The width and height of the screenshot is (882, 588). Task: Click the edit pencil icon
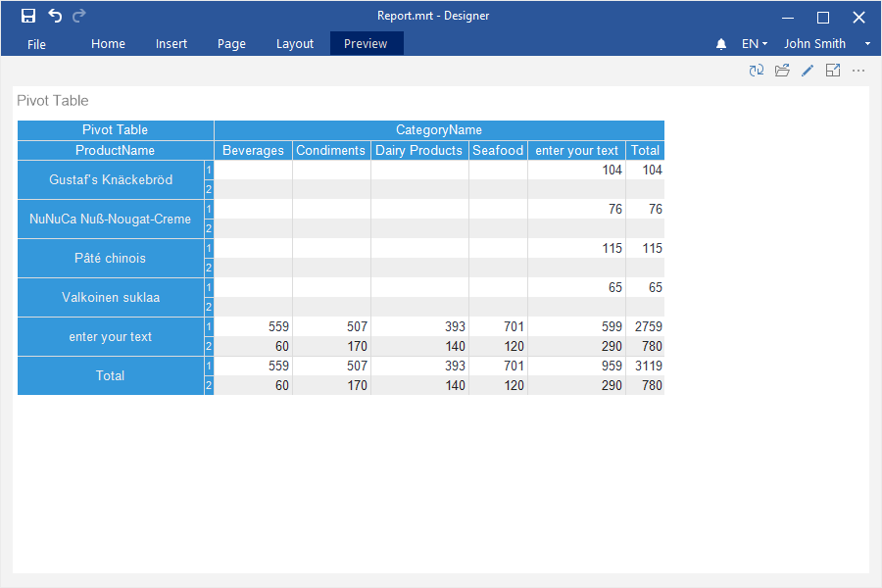808,71
